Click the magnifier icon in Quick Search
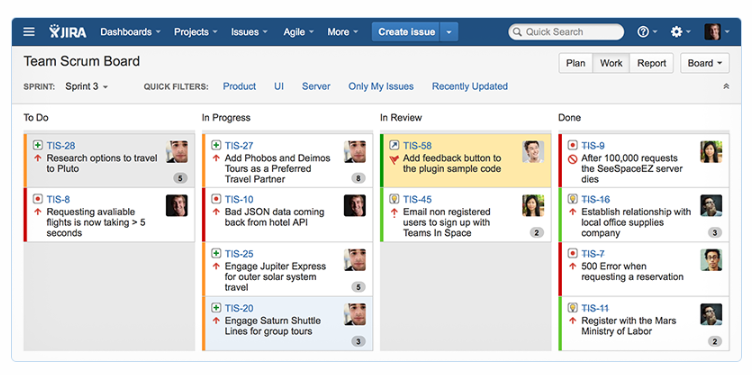This screenshot has height=375, width=752. pyautogui.click(x=517, y=32)
